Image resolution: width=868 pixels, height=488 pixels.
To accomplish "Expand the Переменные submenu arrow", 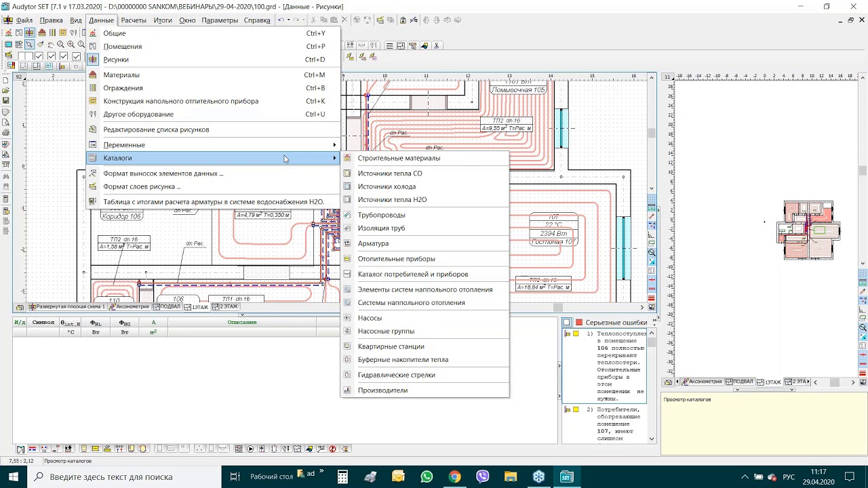I will point(334,145).
